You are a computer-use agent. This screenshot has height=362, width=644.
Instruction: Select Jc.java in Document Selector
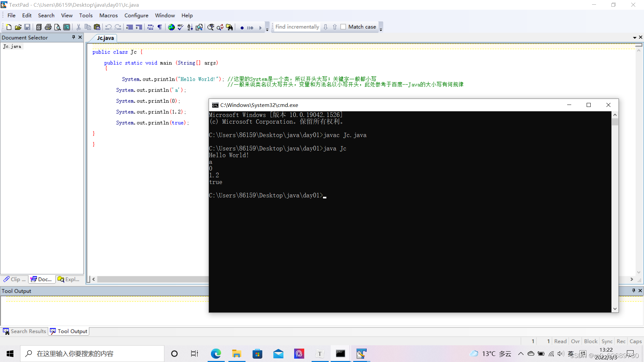[12, 47]
